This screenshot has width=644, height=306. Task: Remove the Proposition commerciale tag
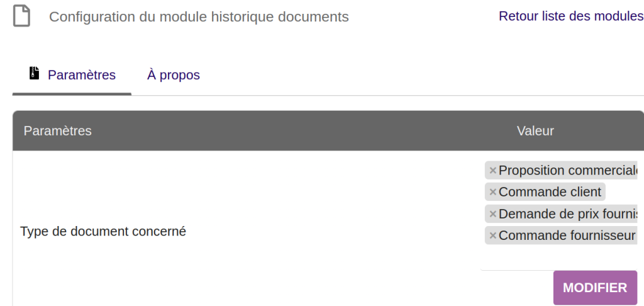pos(492,171)
